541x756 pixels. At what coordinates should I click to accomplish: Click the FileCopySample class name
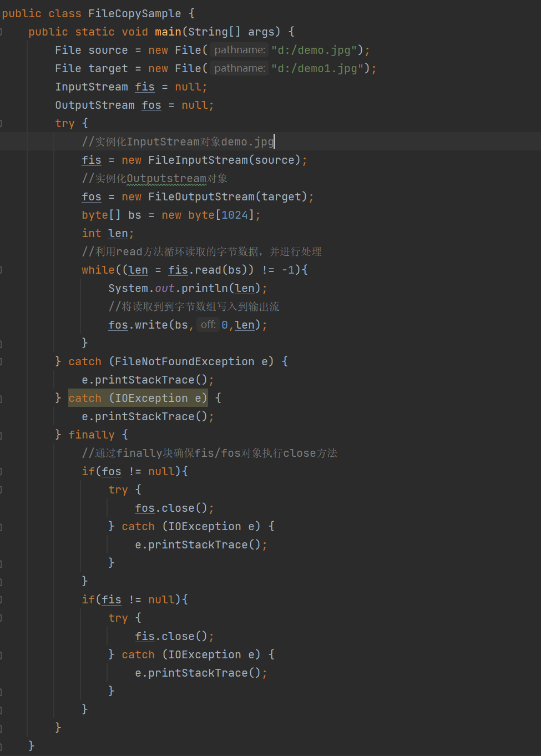click(x=134, y=13)
